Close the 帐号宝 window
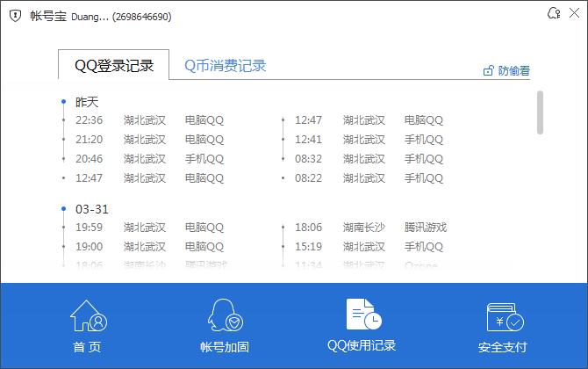 (x=574, y=13)
